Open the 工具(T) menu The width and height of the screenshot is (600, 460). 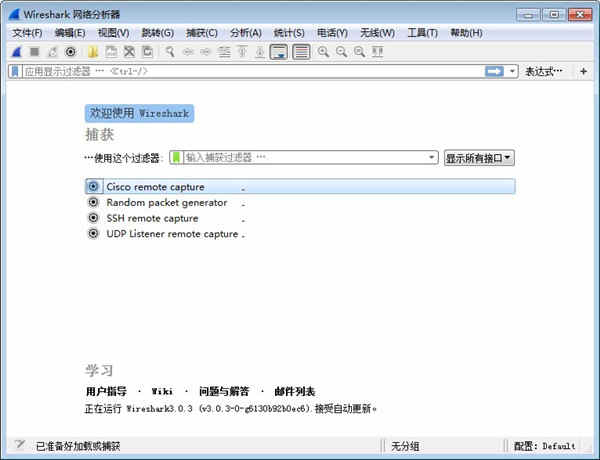pyautogui.click(x=422, y=33)
